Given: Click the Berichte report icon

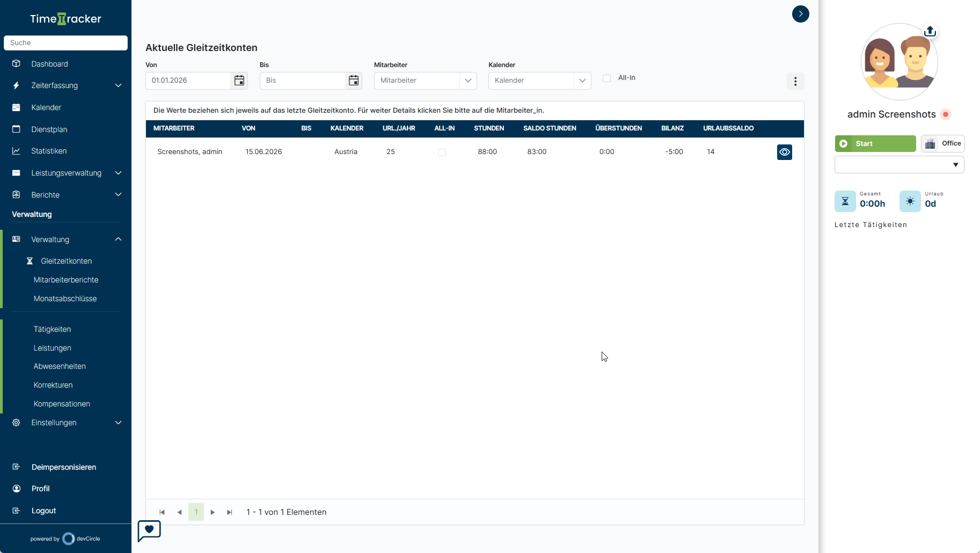Looking at the screenshot, I should pyautogui.click(x=16, y=194).
